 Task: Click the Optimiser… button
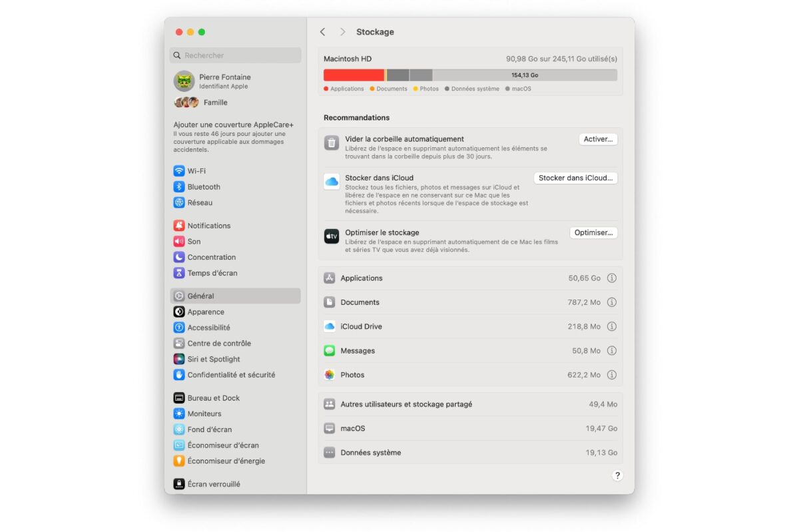click(x=593, y=232)
